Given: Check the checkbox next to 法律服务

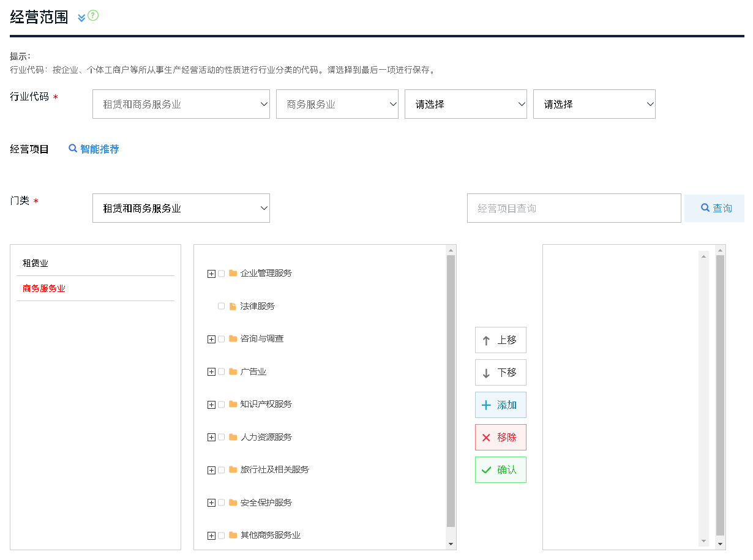Looking at the screenshot, I should pos(221,305).
